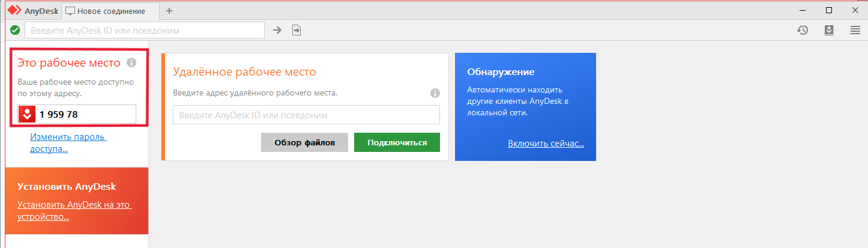Close the AnyDesk window

855,10
